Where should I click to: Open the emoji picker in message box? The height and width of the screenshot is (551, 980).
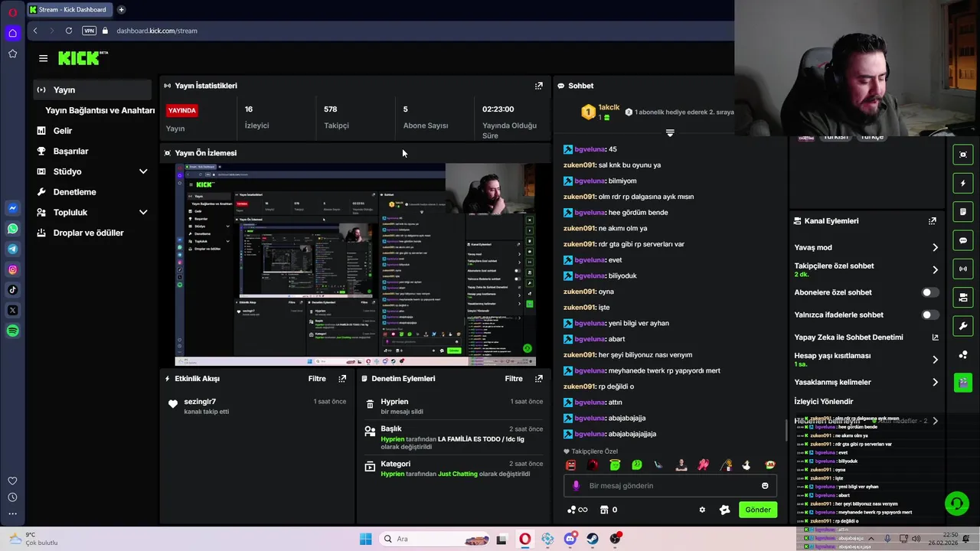(765, 486)
